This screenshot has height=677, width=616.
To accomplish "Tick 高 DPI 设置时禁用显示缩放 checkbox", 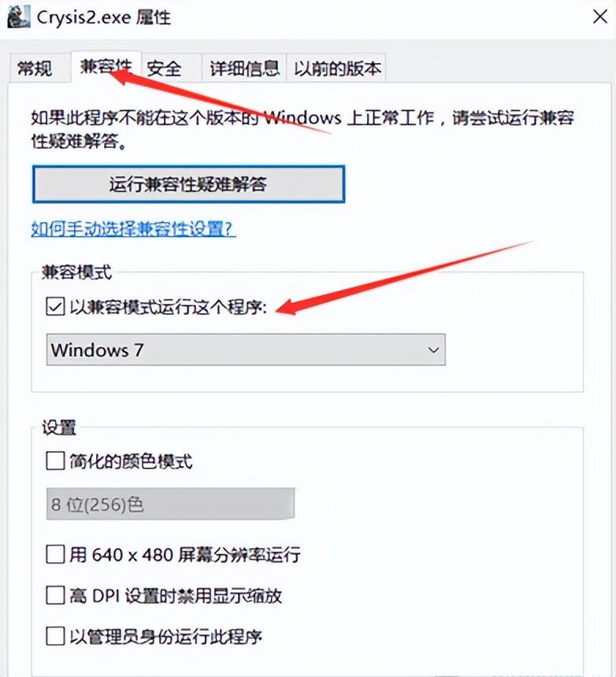I will click(55, 595).
